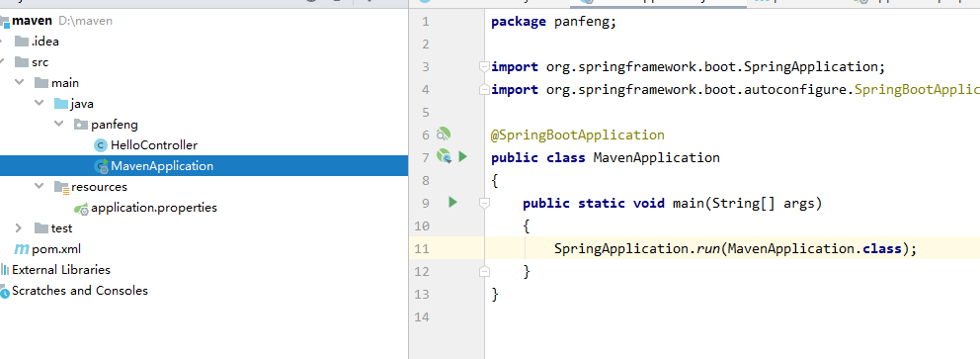Click the MavenApplication Spring class icon
The image size is (980, 359).
coord(101,166)
